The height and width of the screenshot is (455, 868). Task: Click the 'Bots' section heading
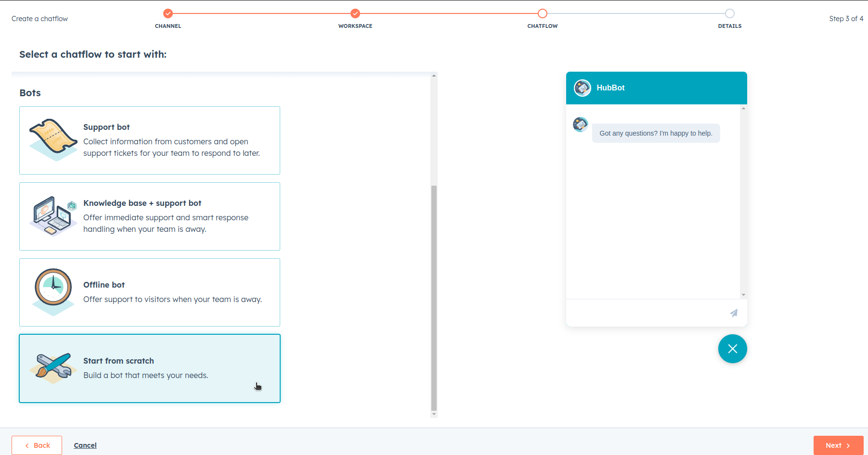tap(30, 93)
